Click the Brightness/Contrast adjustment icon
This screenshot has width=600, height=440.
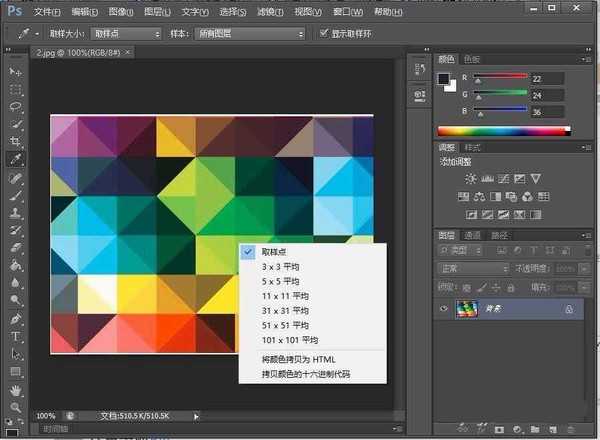(470, 179)
